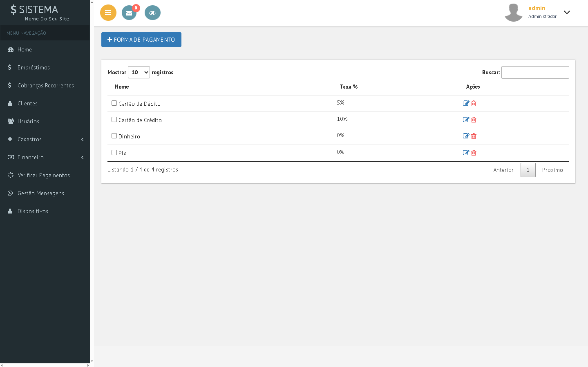Delete the Cartão de Crédito entry
Image resolution: width=588 pixels, height=367 pixels.
tap(474, 120)
